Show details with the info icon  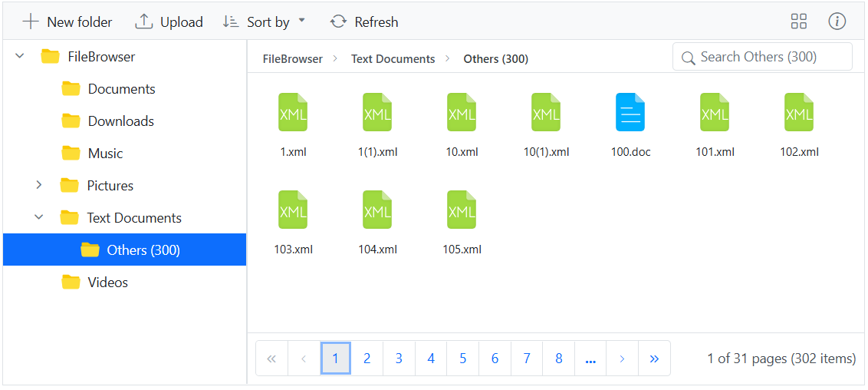pyautogui.click(x=837, y=21)
